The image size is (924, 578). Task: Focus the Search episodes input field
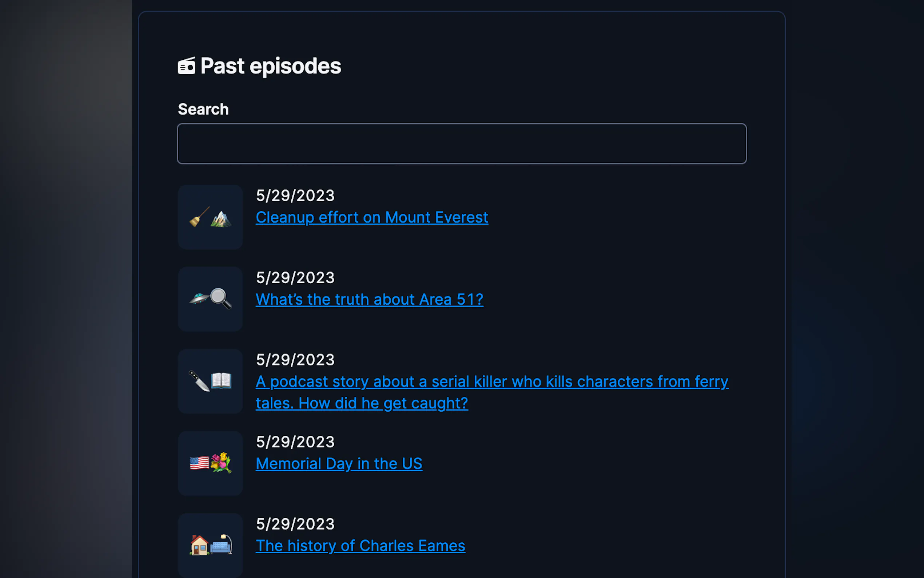tap(461, 144)
